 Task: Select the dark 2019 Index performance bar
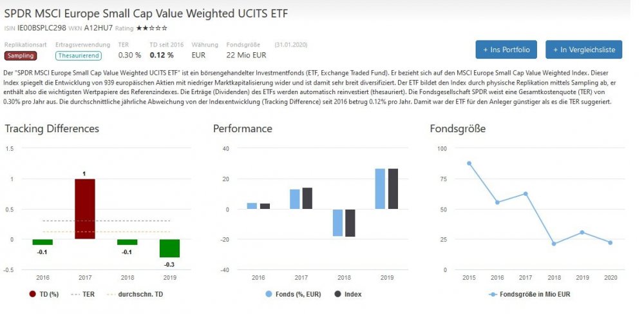point(392,189)
